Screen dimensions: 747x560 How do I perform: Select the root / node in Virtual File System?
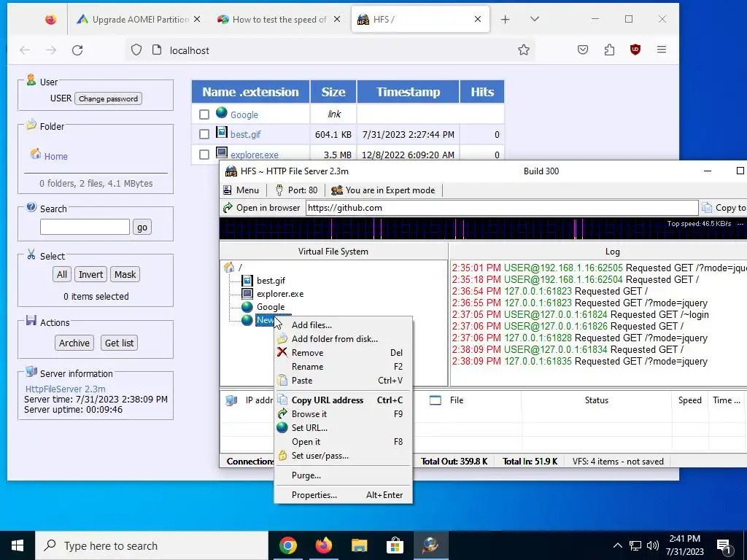click(240, 268)
